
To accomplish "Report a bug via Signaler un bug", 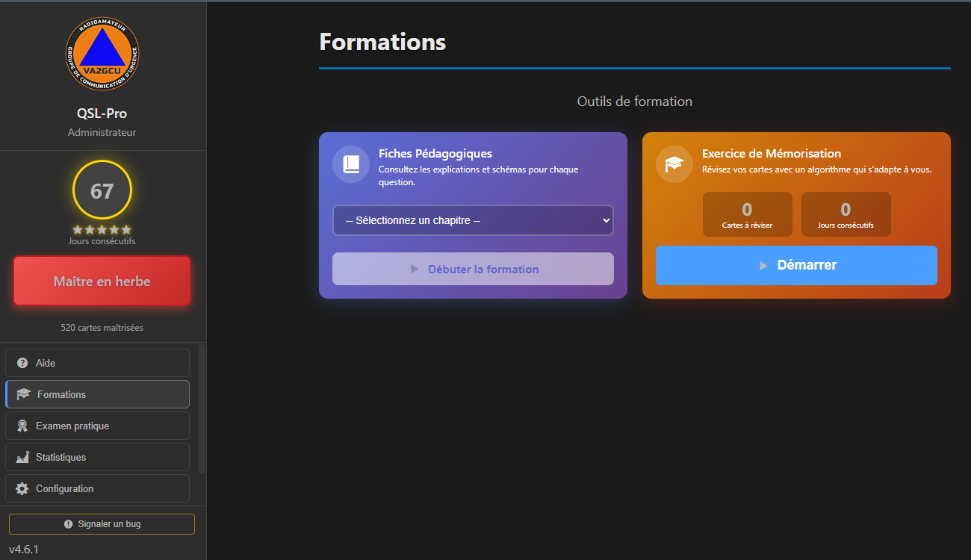I will [102, 524].
